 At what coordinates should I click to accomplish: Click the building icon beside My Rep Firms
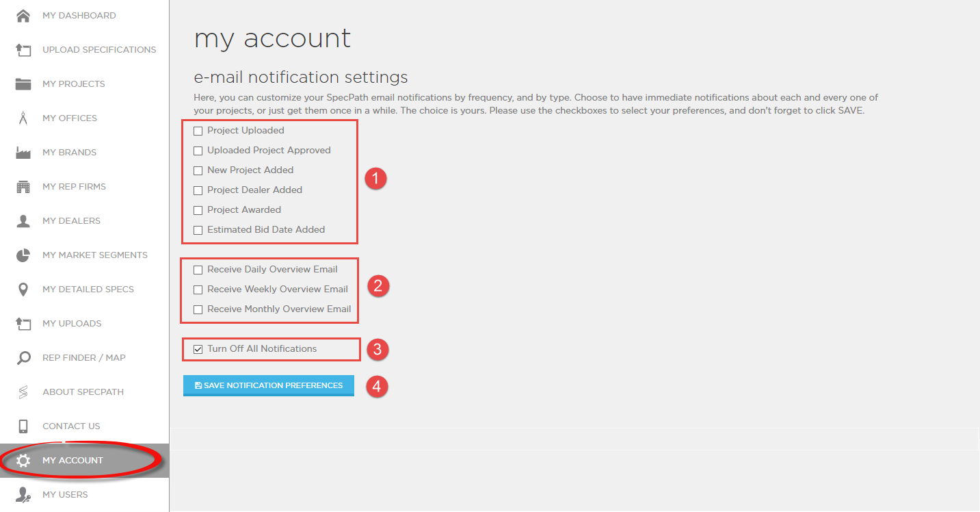tap(23, 186)
